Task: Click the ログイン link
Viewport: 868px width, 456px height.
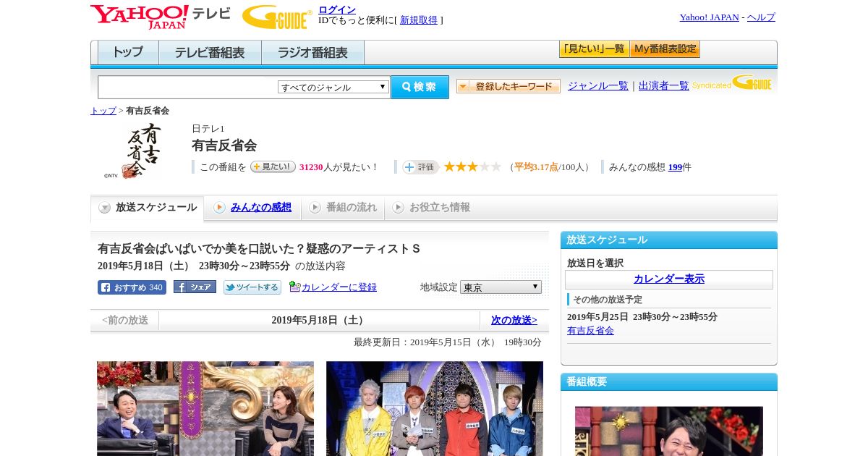Action: tap(337, 9)
